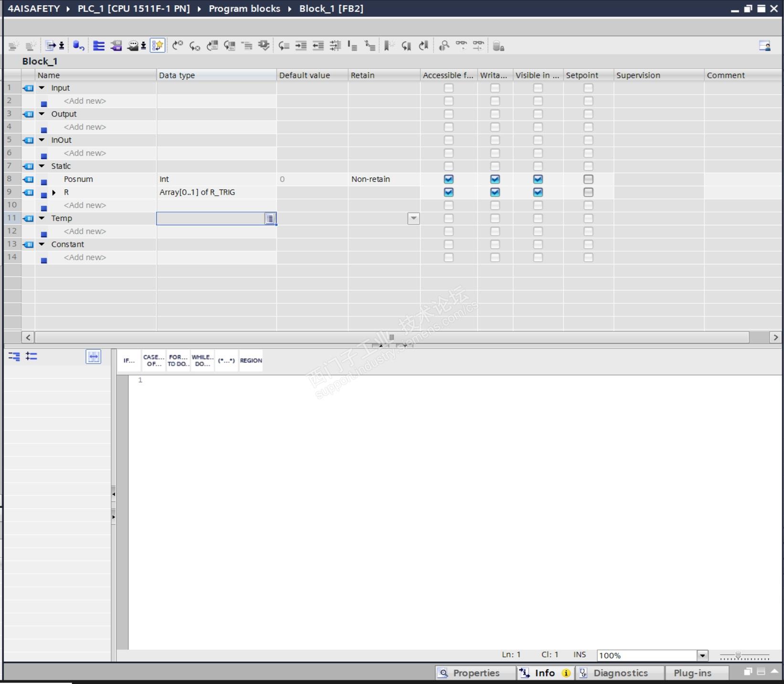Screen dimensions: 784x684
Task: Click the return-arrow lines toolbar icon
Action: click(x=284, y=46)
